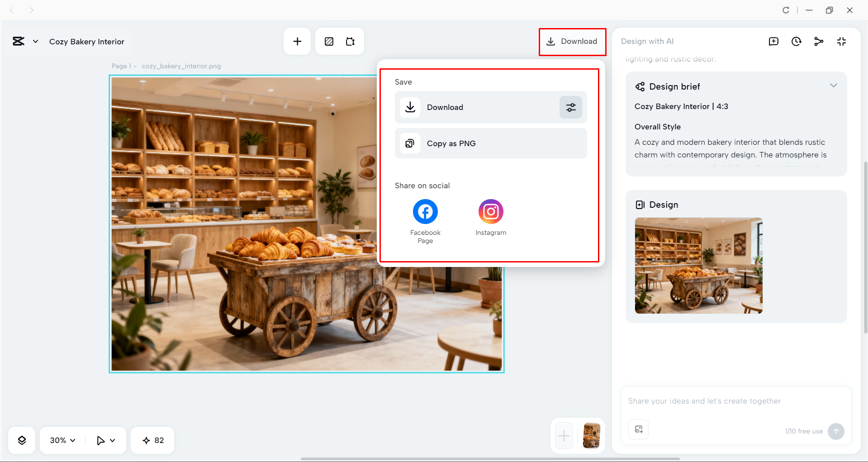Go forward with the right arrow
Screen dimensions: 868x462
31,10
